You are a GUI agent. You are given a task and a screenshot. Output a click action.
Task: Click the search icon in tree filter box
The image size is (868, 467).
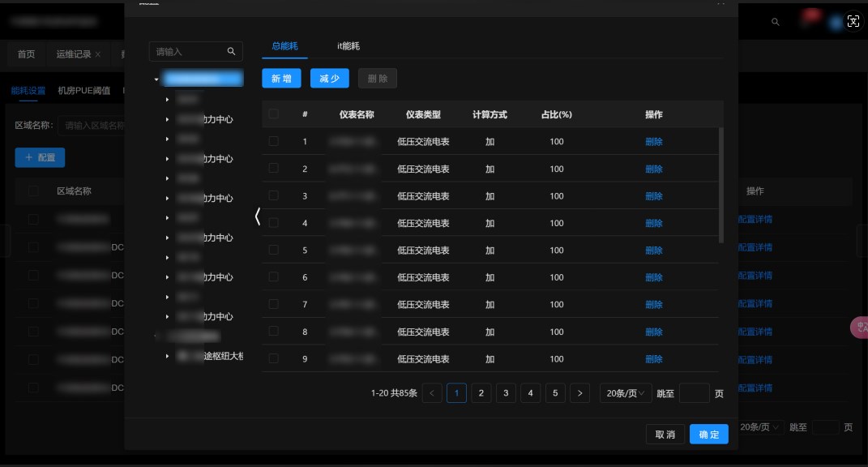click(x=231, y=52)
